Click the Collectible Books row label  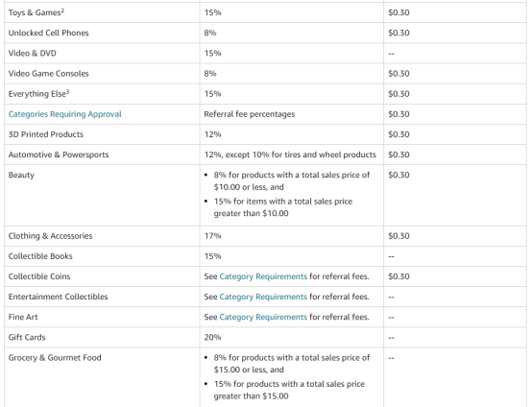pyautogui.click(x=40, y=256)
